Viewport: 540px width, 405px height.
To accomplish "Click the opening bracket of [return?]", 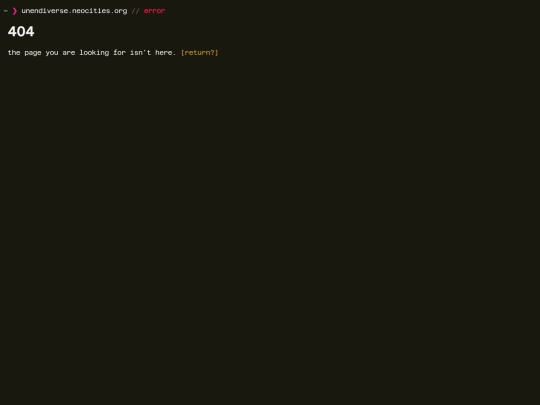I will tap(183, 53).
